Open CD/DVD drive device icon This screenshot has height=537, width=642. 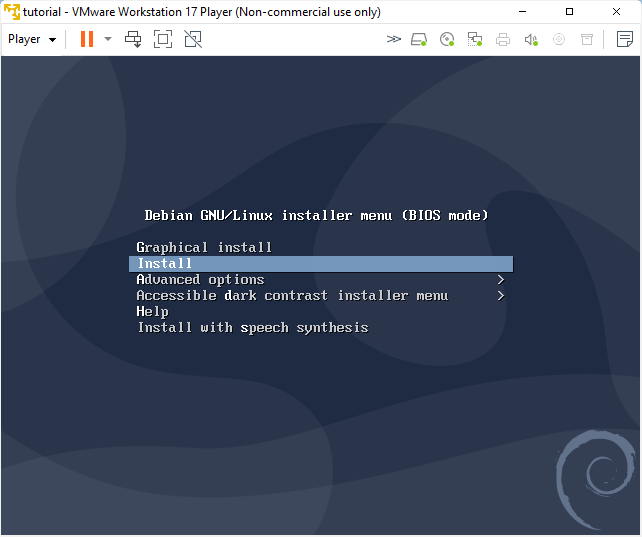(x=447, y=39)
